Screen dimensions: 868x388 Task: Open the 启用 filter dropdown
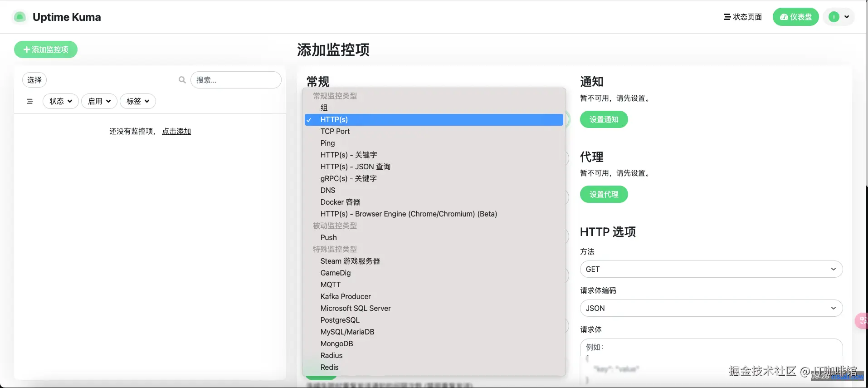(x=99, y=101)
